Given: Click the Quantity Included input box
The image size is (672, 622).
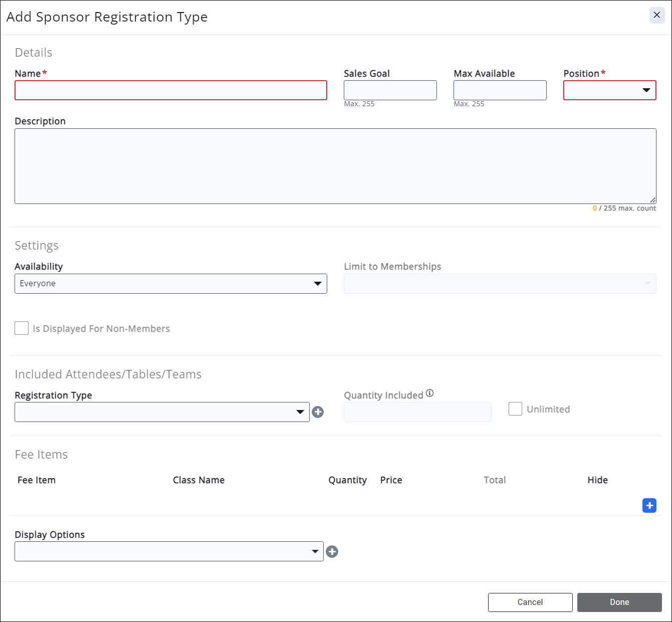Looking at the screenshot, I should coord(417,412).
